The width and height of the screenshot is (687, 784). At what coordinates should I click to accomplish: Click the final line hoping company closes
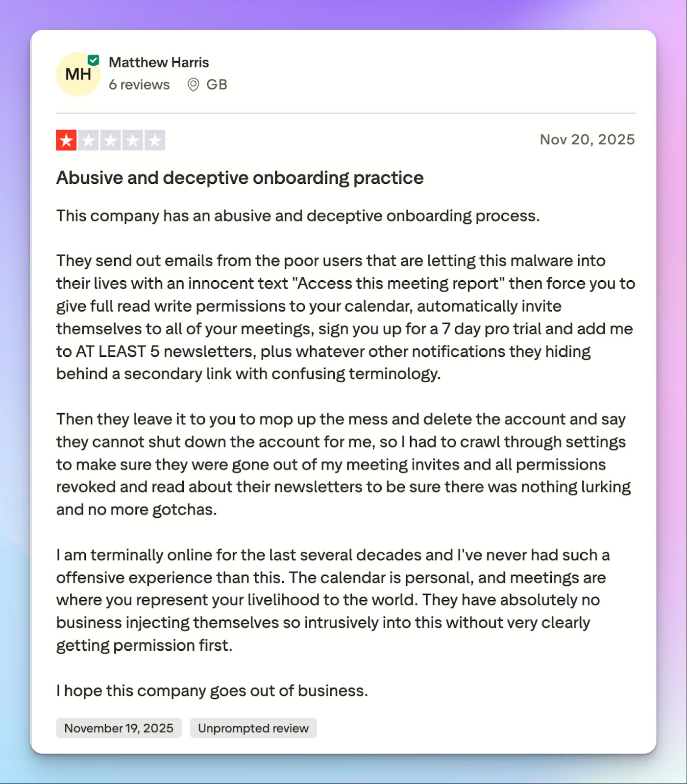[212, 690]
